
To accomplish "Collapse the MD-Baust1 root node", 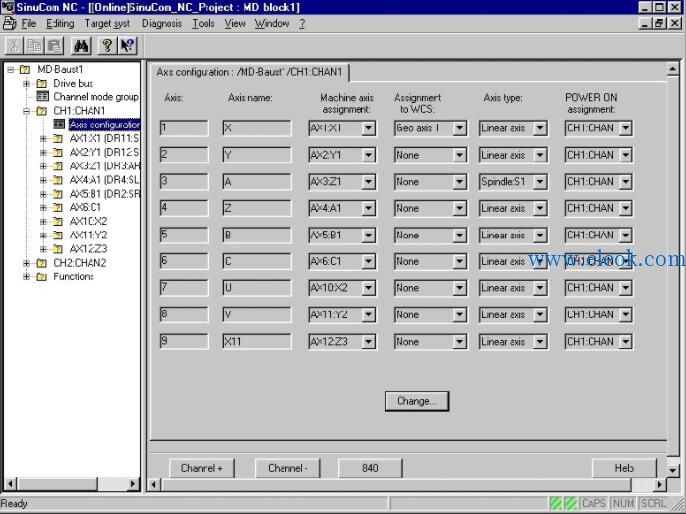I will tap(10, 70).
